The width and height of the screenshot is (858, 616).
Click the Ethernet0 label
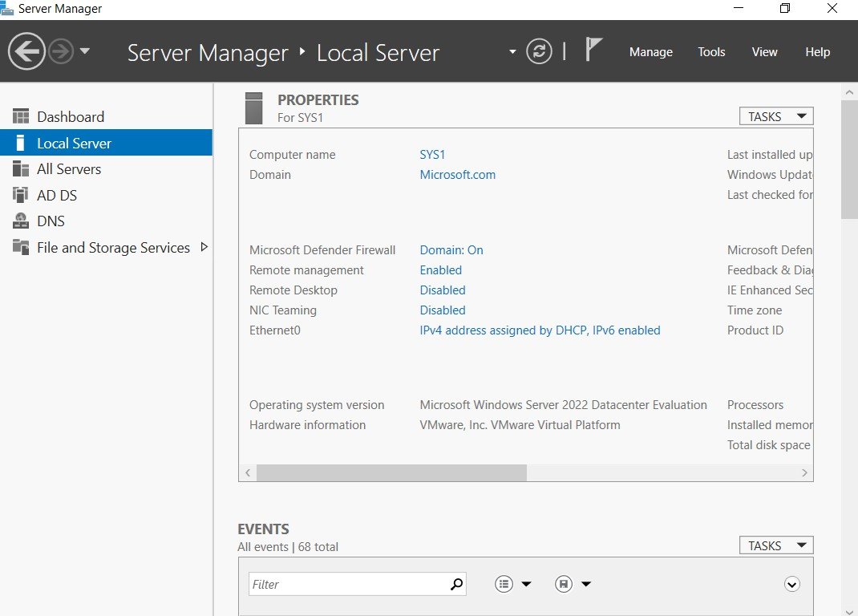coord(275,330)
